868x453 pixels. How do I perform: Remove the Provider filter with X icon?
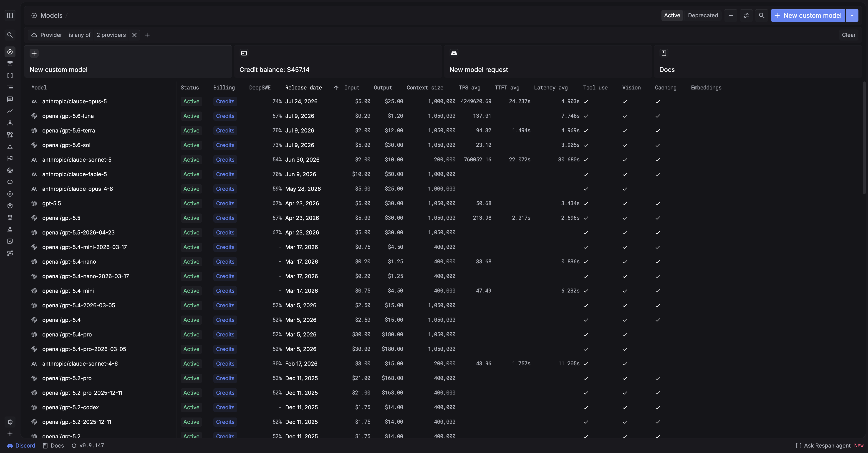[x=134, y=35]
